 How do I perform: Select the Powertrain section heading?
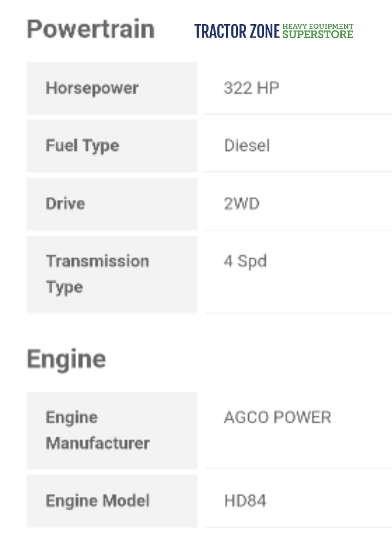[90, 29]
